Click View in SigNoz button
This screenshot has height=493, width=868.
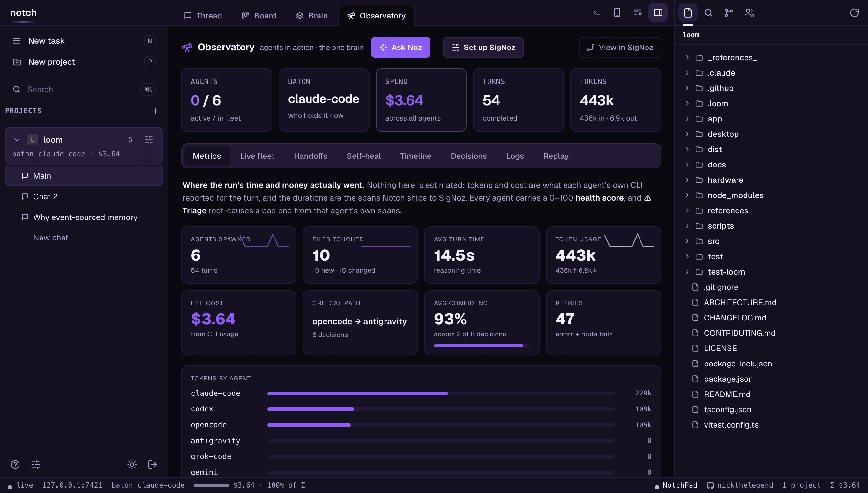[620, 48]
